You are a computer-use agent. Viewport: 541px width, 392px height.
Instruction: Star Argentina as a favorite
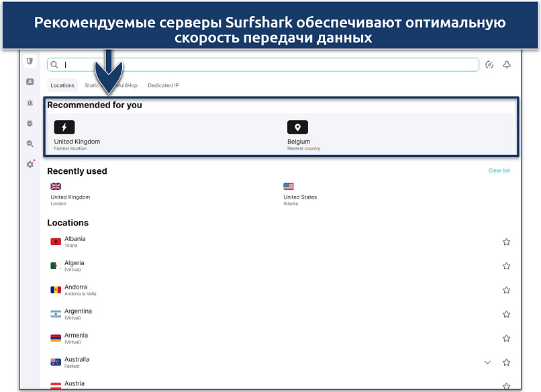[x=507, y=313]
